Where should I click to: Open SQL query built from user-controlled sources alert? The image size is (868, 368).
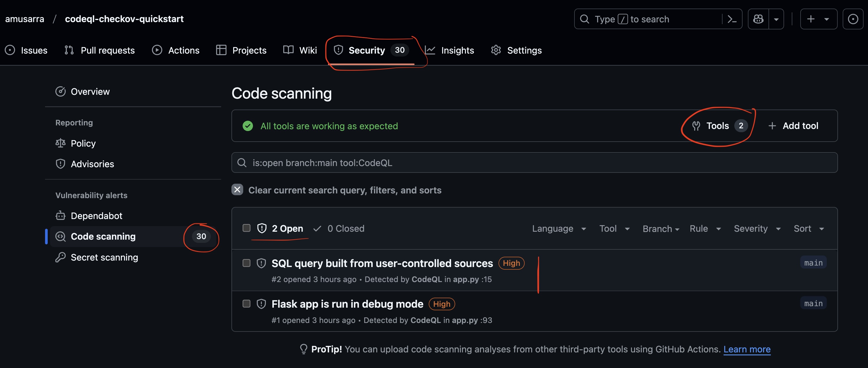[382, 263]
